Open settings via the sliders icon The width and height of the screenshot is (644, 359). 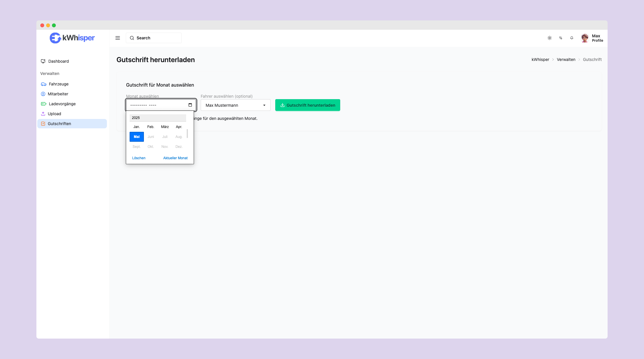(561, 38)
